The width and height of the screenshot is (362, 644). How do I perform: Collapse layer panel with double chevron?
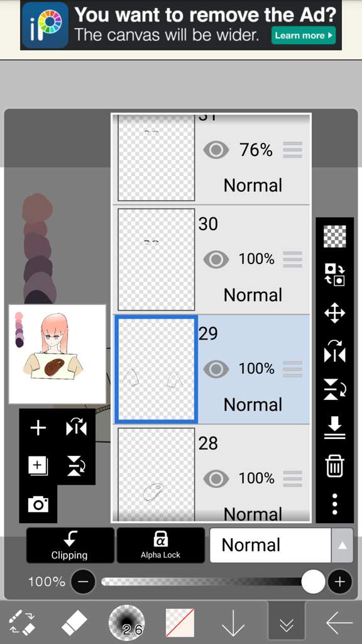pyautogui.click(x=286, y=623)
